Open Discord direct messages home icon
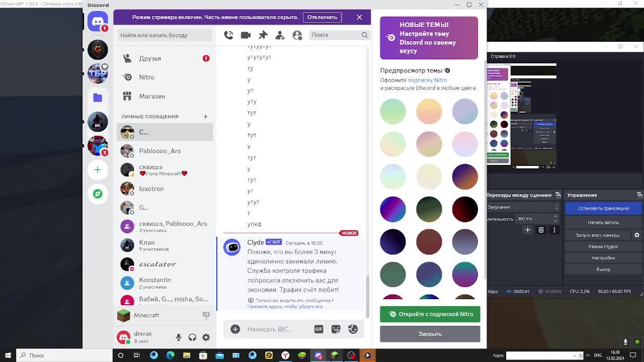This screenshot has width=644, height=362. coord(98,22)
